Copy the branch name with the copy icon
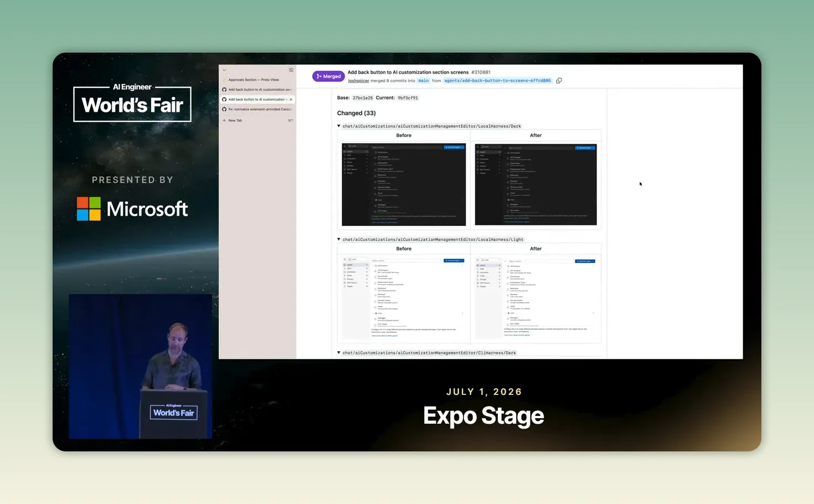Image resolution: width=814 pixels, height=504 pixels. coord(559,81)
